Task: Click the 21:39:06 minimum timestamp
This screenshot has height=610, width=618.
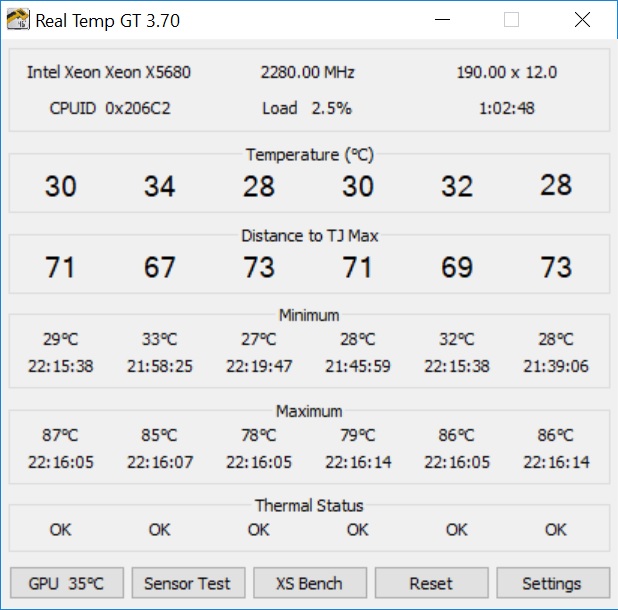Action: [x=556, y=366]
